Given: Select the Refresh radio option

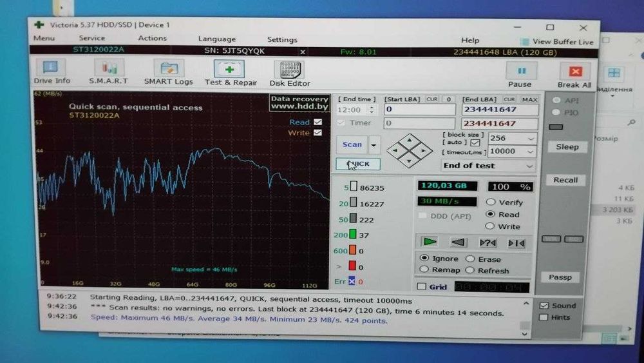Looking at the screenshot, I should tap(470, 270).
